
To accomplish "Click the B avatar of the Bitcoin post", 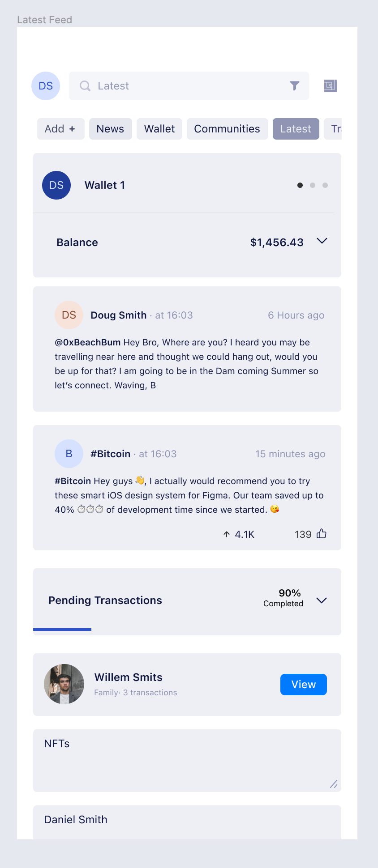I will pos(69,454).
